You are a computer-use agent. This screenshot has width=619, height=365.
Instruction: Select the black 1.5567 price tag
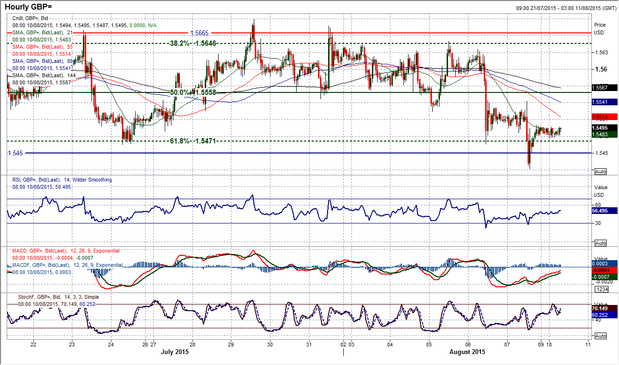click(604, 88)
